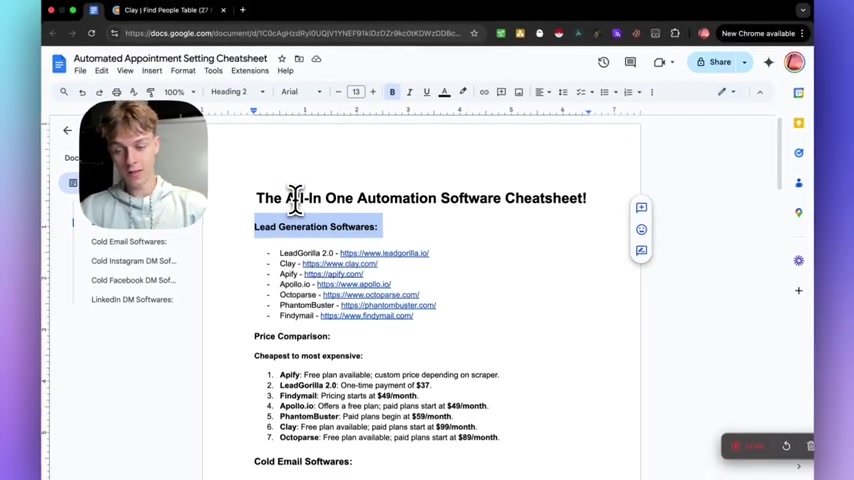Open the LeadGorilla website link
854x480 pixels.
point(385,253)
